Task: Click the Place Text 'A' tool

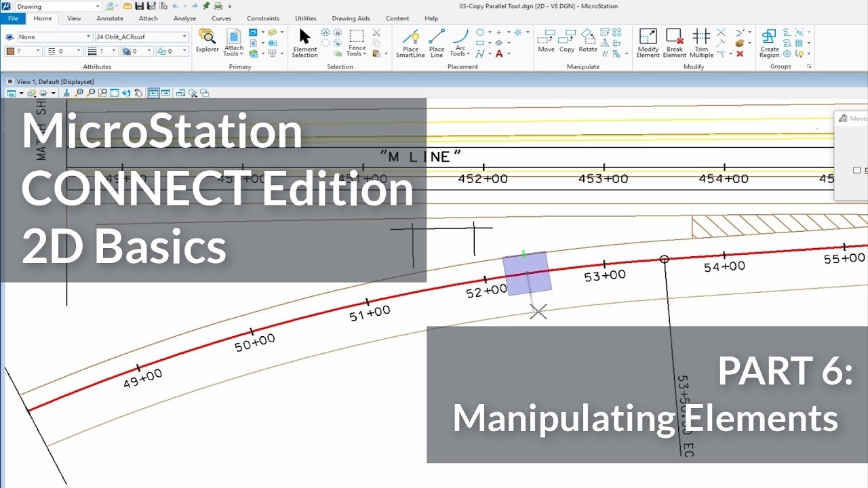Action: tap(499, 54)
